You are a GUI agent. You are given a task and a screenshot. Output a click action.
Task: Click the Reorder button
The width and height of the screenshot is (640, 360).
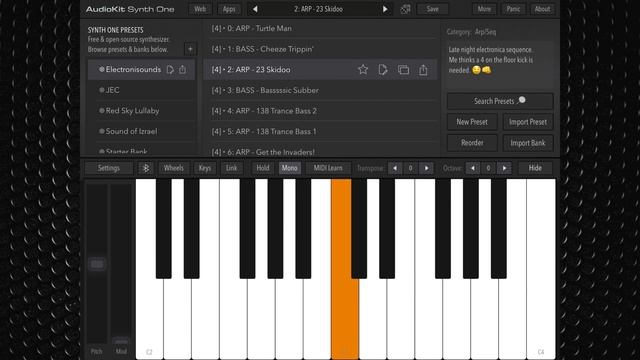(x=472, y=143)
